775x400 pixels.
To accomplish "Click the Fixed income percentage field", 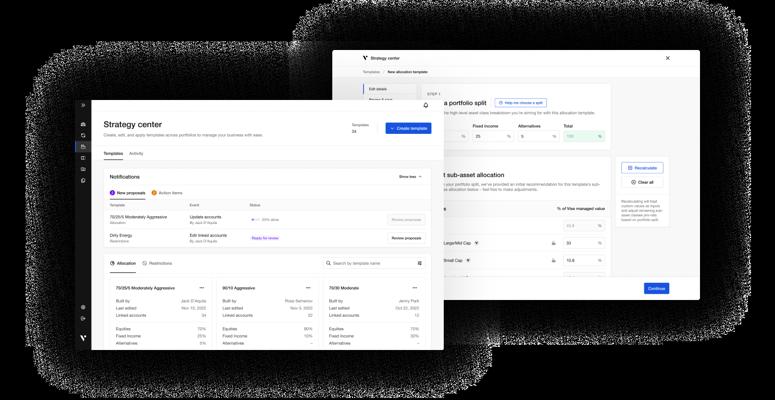I will pos(490,136).
